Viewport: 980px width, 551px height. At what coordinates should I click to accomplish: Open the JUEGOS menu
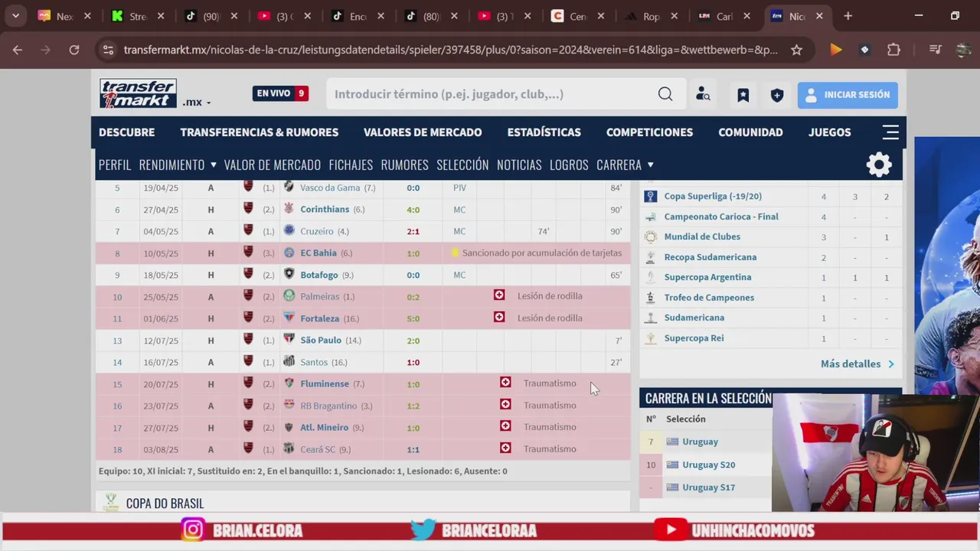(x=829, y=132)
